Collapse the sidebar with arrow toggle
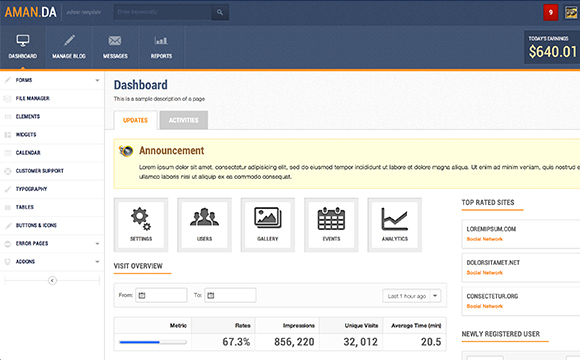Viewport: 580px width, 360px height. (x=52, y=280)
